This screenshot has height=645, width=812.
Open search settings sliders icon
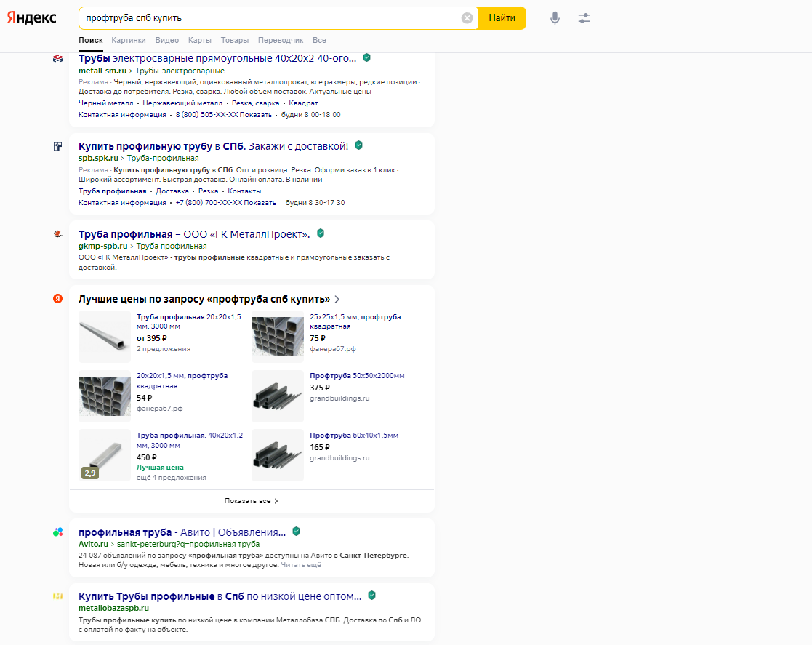point(584,18)
